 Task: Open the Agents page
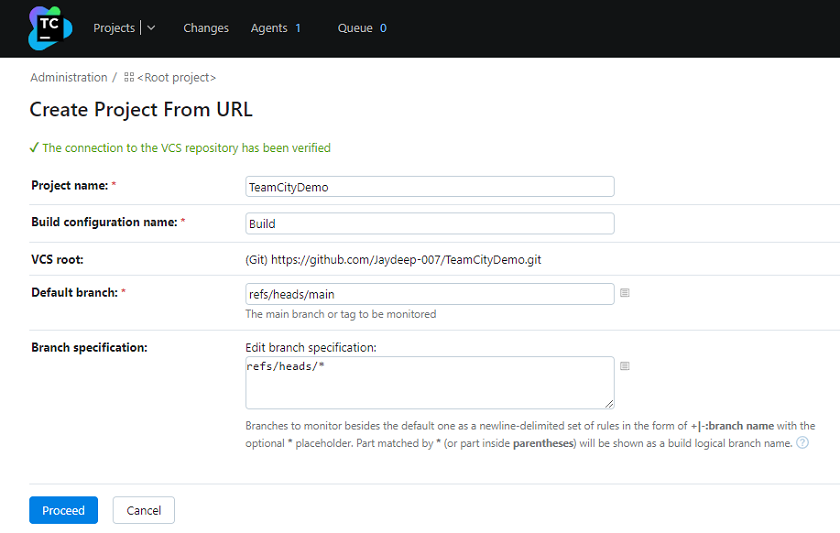point(269,28)
